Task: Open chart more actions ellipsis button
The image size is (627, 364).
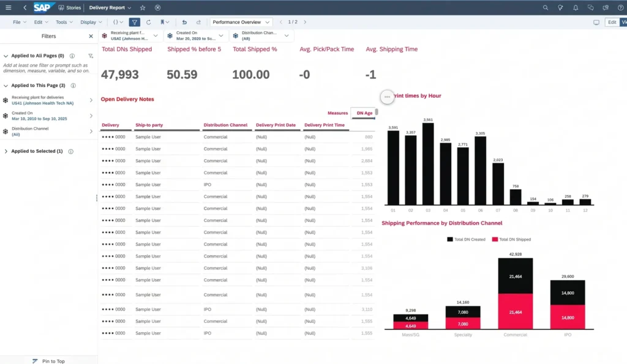Action: pos(387,97)
